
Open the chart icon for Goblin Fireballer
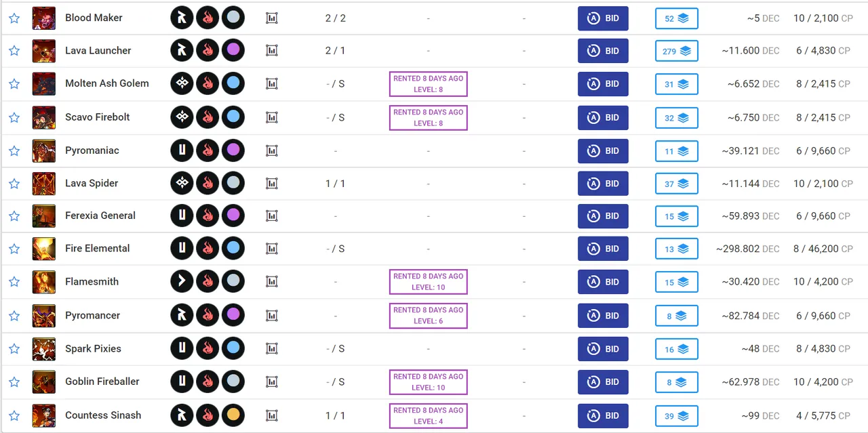tap(272, 382)
